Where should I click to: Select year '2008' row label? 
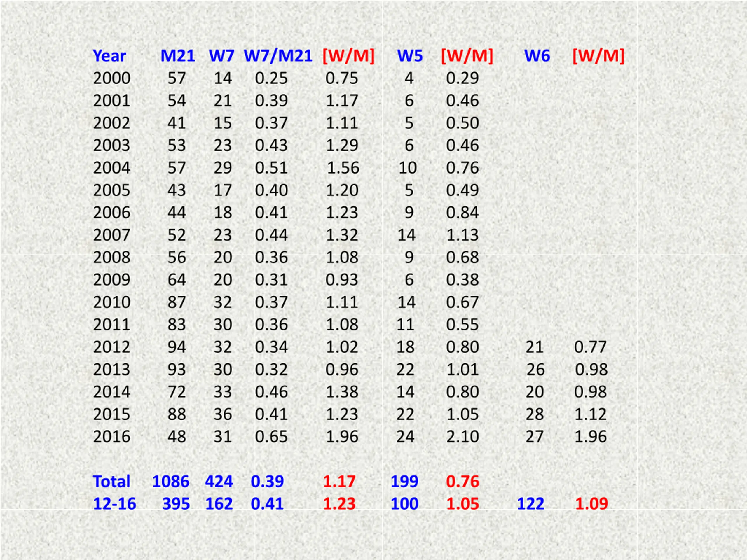coord(112,257)
